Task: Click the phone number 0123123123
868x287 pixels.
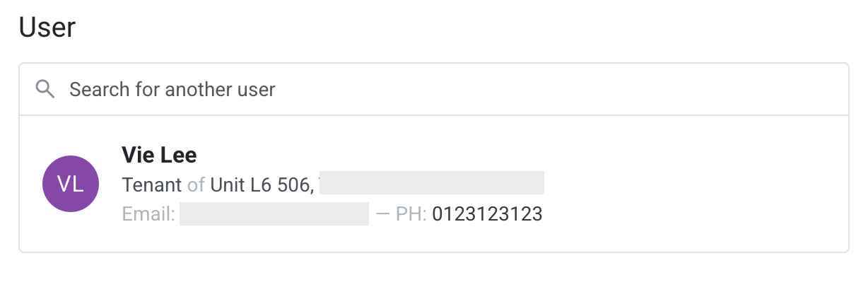Action: click(487, 213)
